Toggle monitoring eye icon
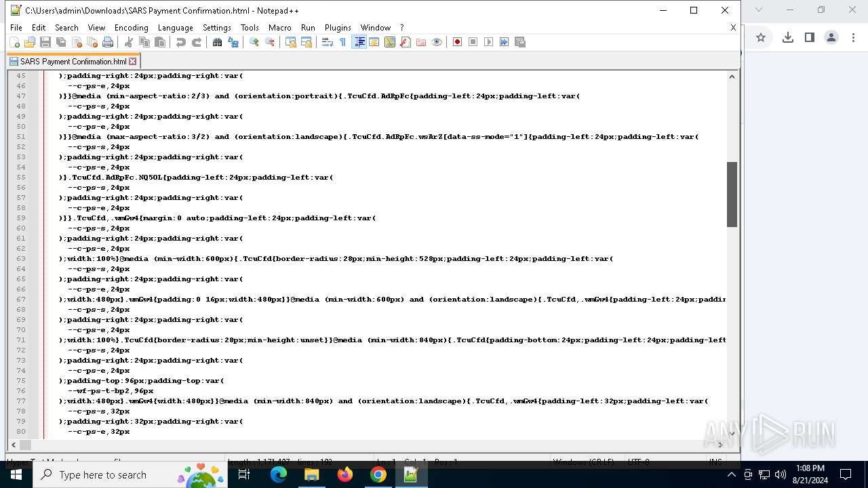The width and height of the screenshot is (868, 488). (437, 42)
